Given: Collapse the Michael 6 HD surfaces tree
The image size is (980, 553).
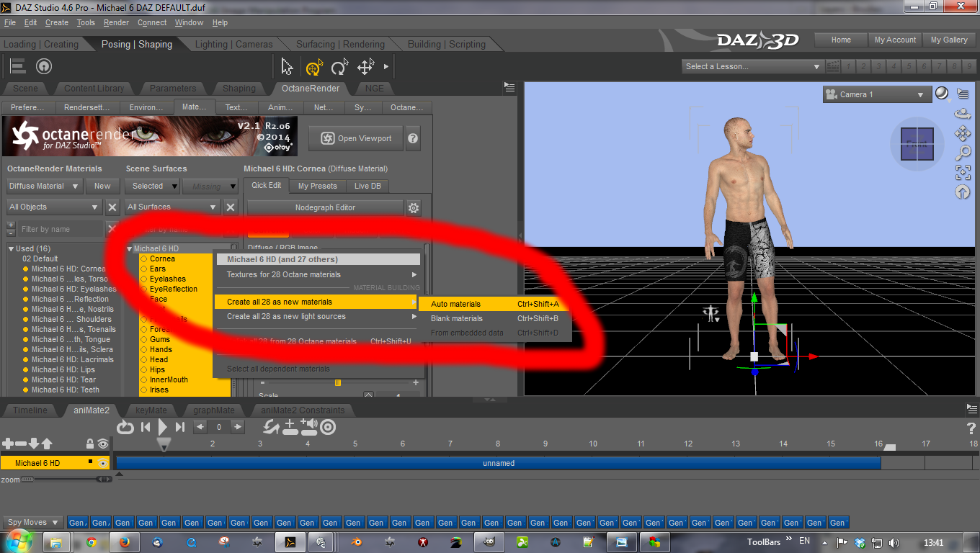Looking at the screenshot, I should [x=130, y=249].
